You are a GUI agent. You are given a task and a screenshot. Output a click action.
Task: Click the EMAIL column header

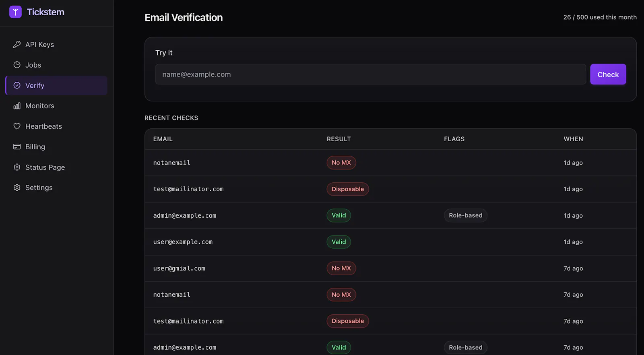[x=163, y=139]
